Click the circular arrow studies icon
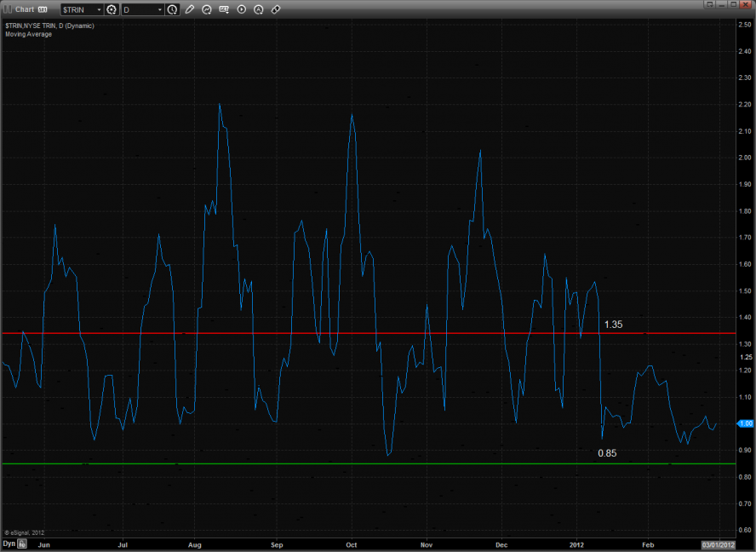 tap(207, 9)
